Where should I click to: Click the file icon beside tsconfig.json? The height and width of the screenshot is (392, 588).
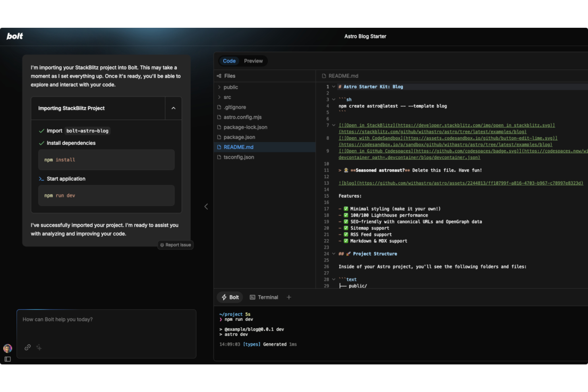tap(219, 157)
